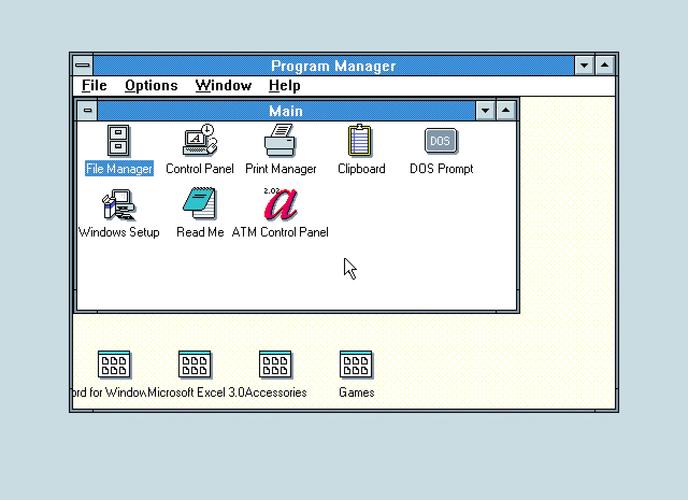688x500 pixels.
Task: Open the File menu
Action: coord(94,86)
